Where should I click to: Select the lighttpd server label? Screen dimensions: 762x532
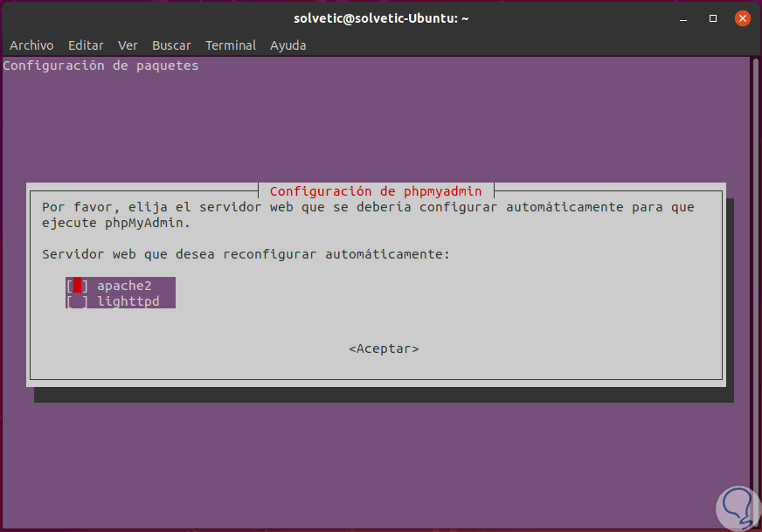coord(128,301)
